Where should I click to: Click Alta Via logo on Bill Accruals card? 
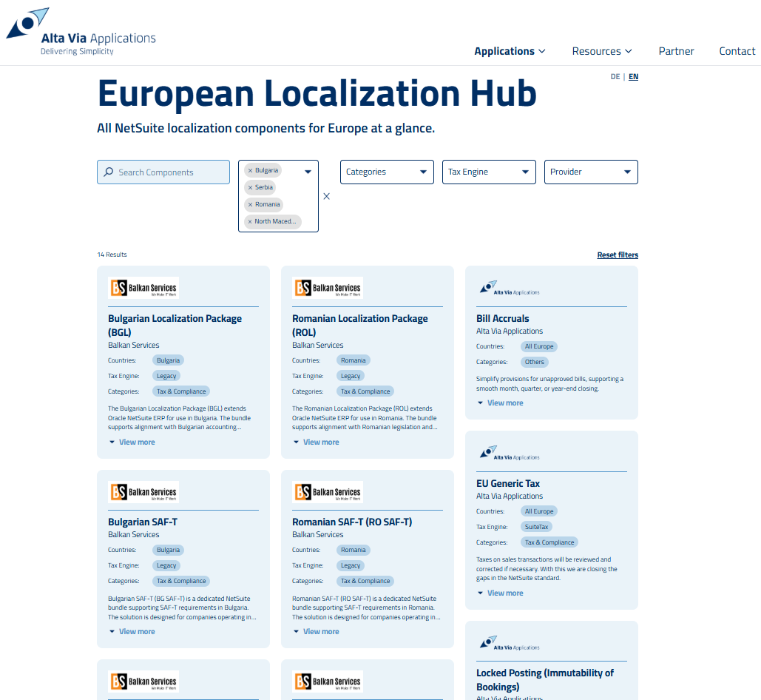point(509,288)
